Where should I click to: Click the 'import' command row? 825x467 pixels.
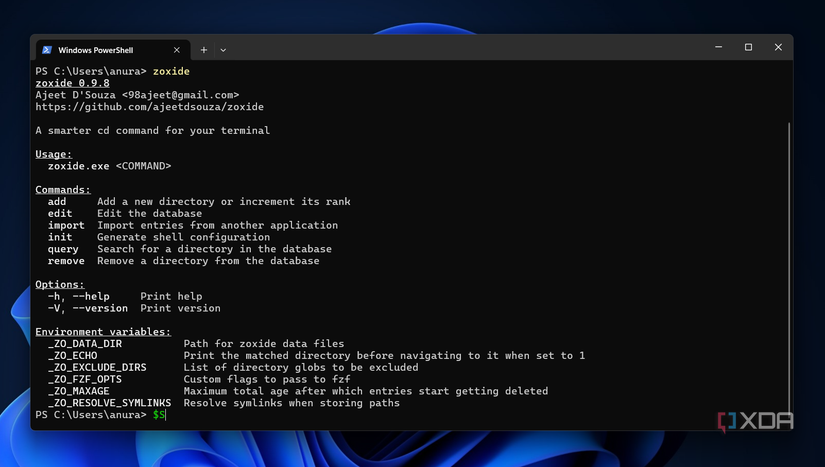(x=193, y=225)
